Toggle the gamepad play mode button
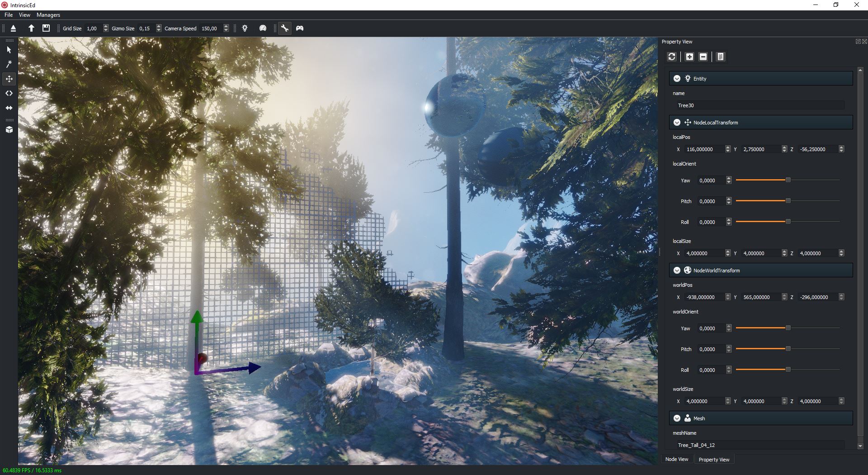 300,28
